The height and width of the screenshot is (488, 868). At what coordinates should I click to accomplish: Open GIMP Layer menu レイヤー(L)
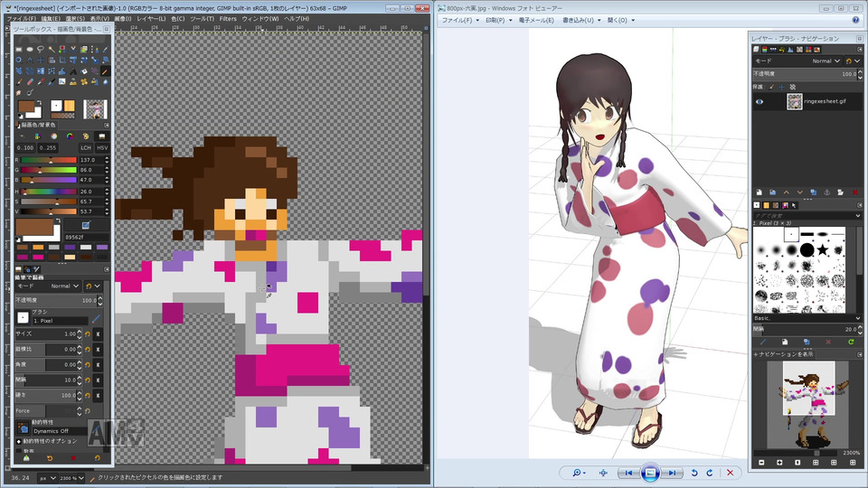point(151,19)
